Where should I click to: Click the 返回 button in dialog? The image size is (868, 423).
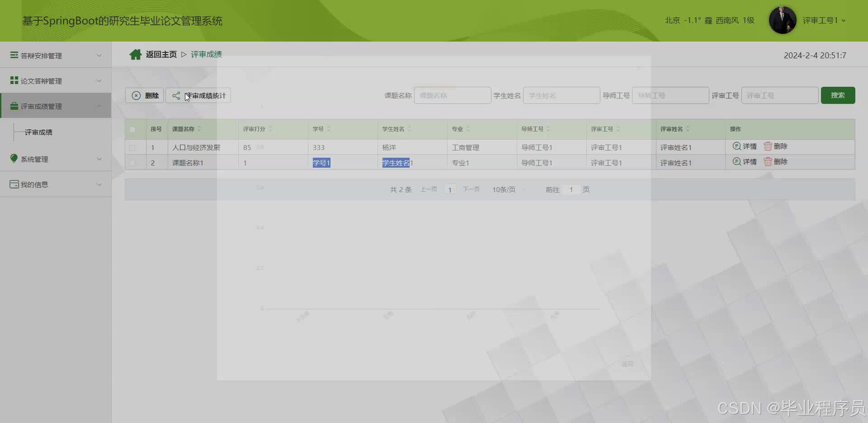coord(627,364)
